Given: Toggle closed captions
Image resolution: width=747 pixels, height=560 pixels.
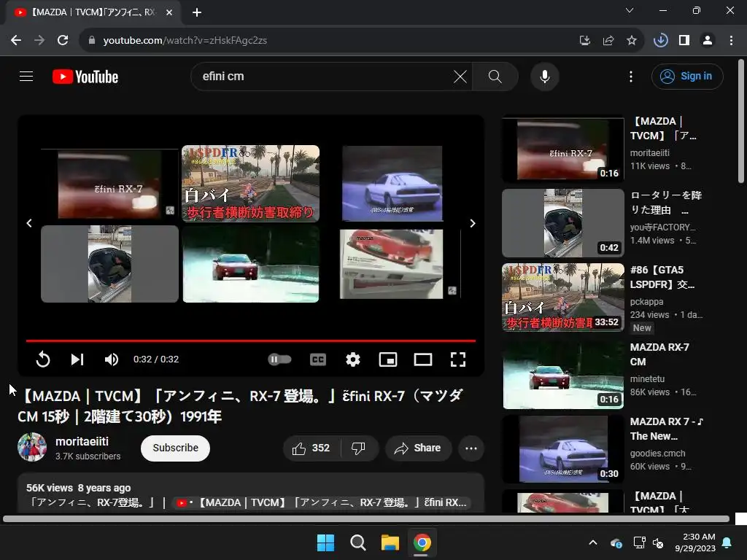Looking at the screenshot, I should coord(318,359).
